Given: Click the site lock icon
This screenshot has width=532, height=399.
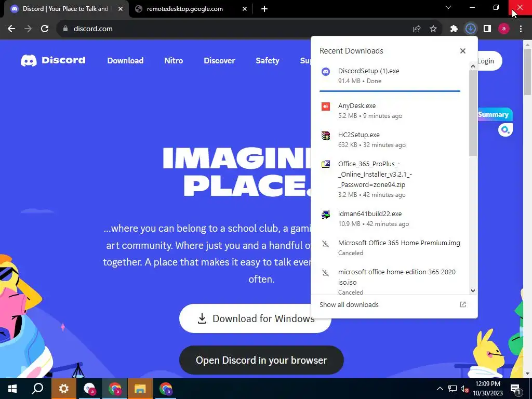Looking at the screenshot, I should (x=65, y=29).
